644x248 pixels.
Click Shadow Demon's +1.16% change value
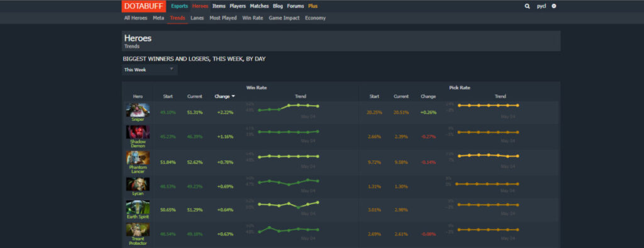[226, 137]
